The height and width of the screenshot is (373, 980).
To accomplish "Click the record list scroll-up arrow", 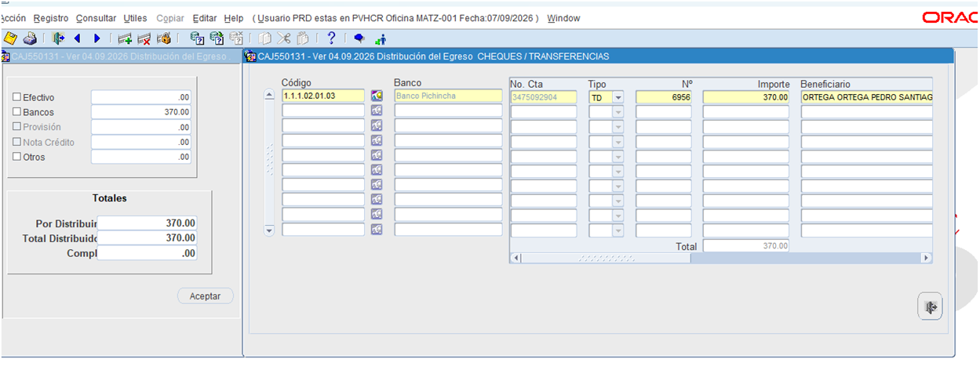I will point(269,96).
